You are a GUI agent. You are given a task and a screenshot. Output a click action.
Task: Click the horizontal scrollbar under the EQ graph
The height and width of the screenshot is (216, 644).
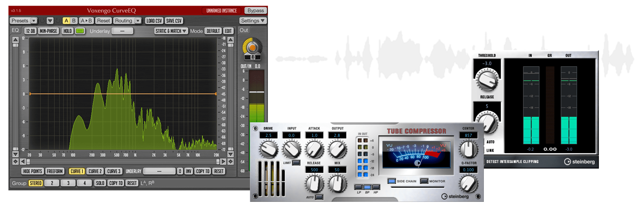(123, 162)
